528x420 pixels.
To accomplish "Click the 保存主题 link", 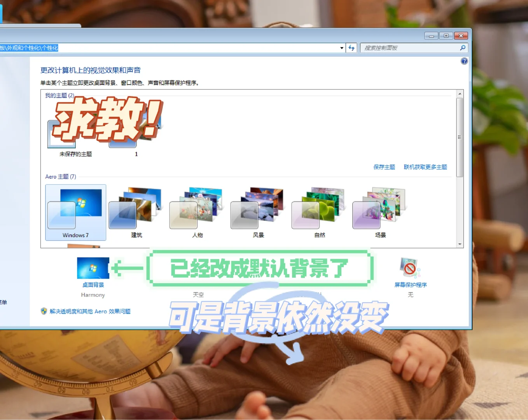I will tap(384, 166).
